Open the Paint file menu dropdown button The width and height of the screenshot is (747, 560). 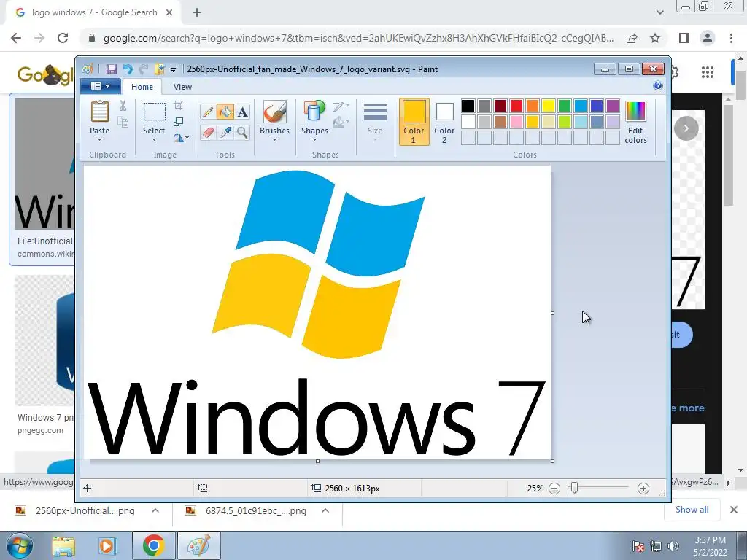(101, 86)
